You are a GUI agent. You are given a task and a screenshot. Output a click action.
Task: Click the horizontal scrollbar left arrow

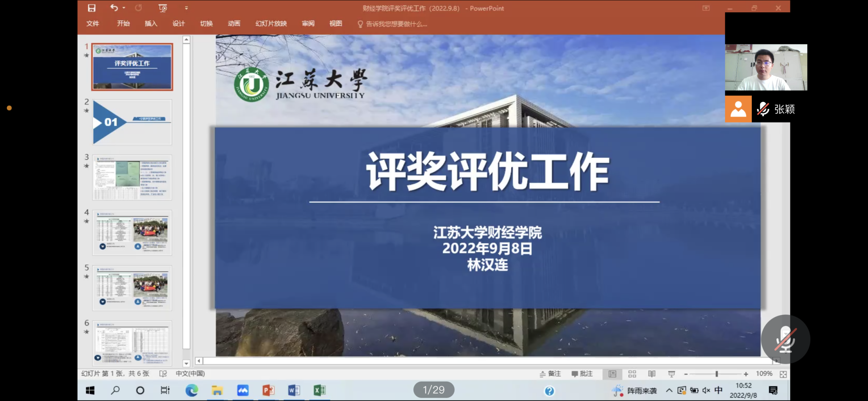(x=199, y=361)
